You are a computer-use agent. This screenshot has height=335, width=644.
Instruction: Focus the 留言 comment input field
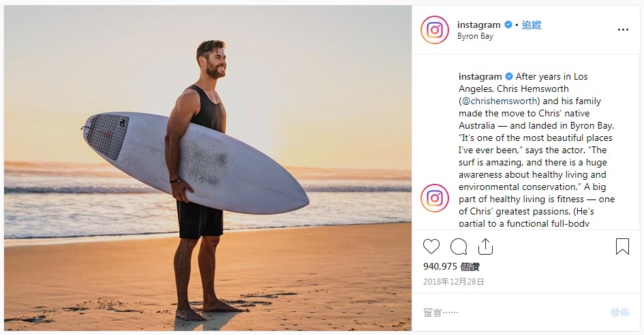[504, 313]
